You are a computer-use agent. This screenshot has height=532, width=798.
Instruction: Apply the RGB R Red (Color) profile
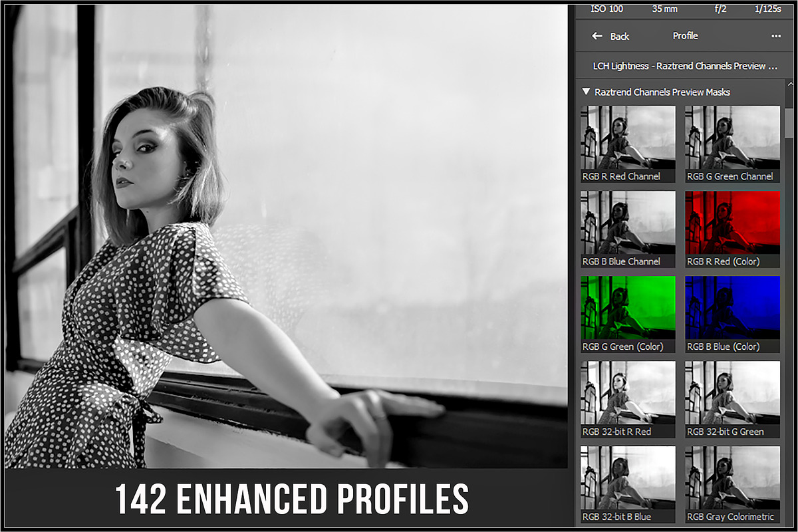732,223
